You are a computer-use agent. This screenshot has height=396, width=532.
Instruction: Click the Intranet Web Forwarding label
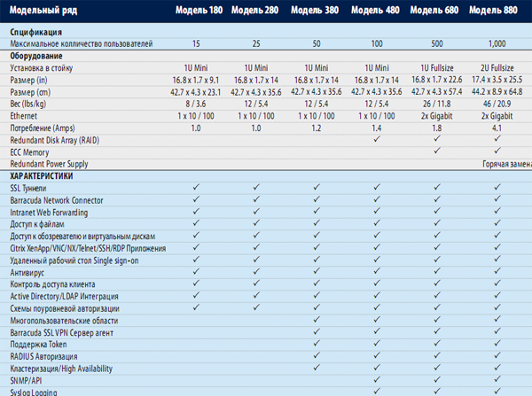(x=49, y=213)
